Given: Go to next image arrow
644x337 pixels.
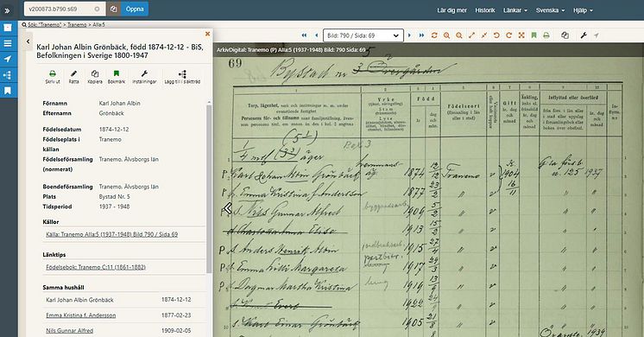Looking at the screenshot, I should click(x=409, y=35).
